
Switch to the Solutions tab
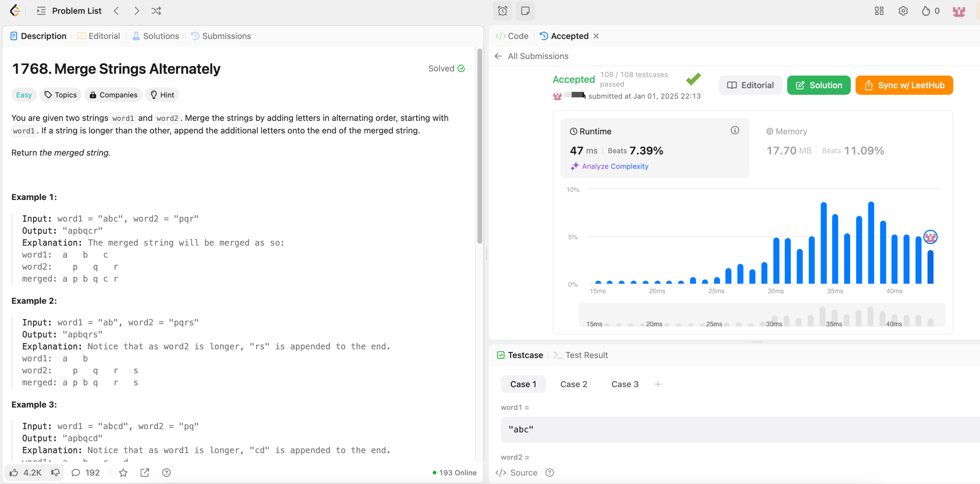[x=155, y=36]
